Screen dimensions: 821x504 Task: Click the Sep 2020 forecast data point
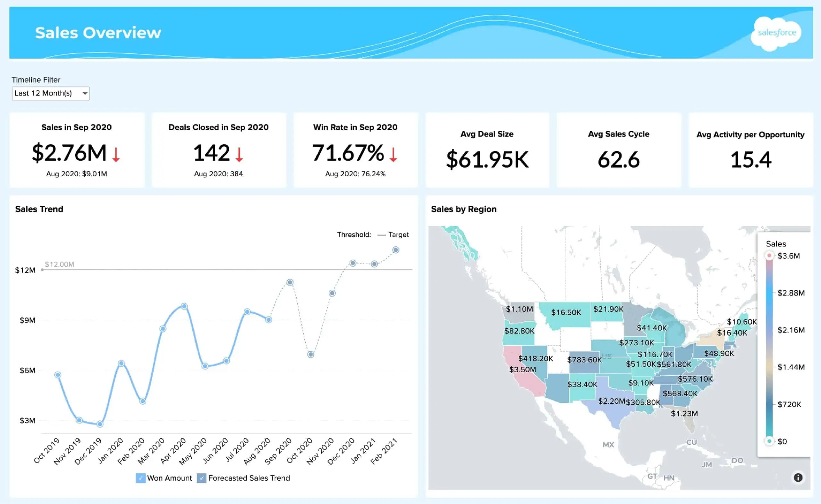(x=290, y=282)
